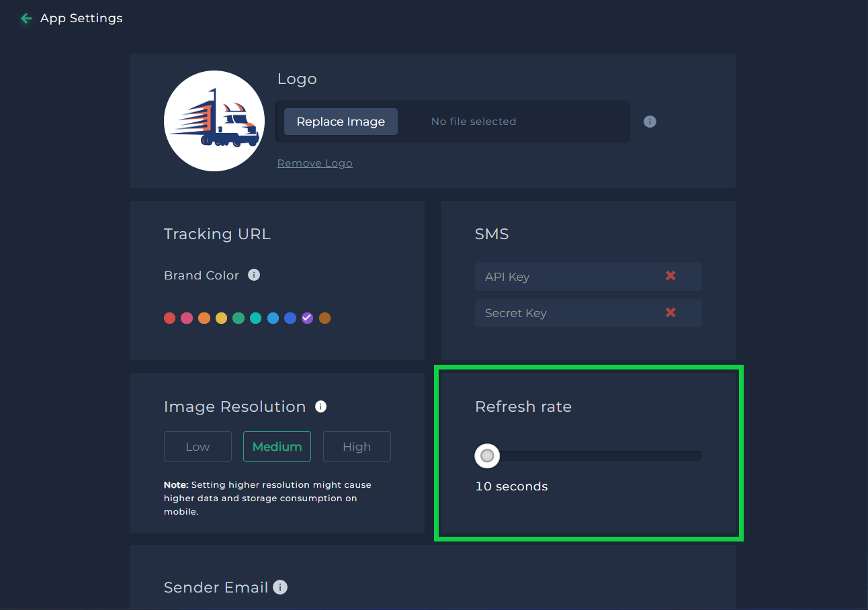868x610 pixels.
Task: Click the Sender Email info icon
Action: pos(280,587)
